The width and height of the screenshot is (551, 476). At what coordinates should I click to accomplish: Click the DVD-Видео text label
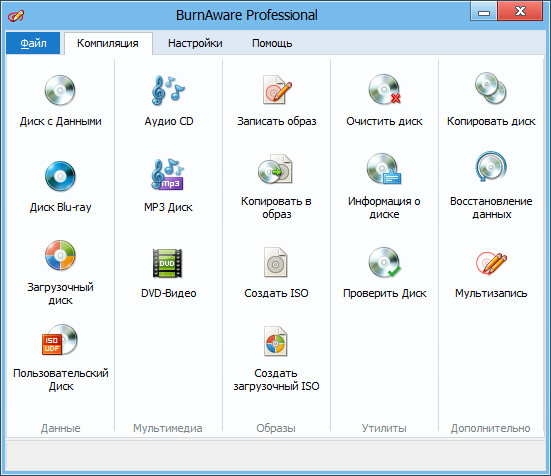(168, 293)
